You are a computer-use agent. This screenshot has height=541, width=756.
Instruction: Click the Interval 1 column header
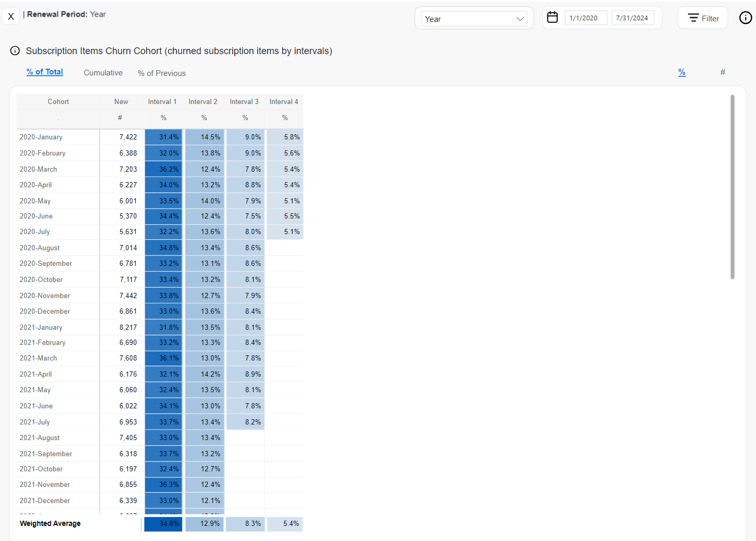(x=162, y=102)
